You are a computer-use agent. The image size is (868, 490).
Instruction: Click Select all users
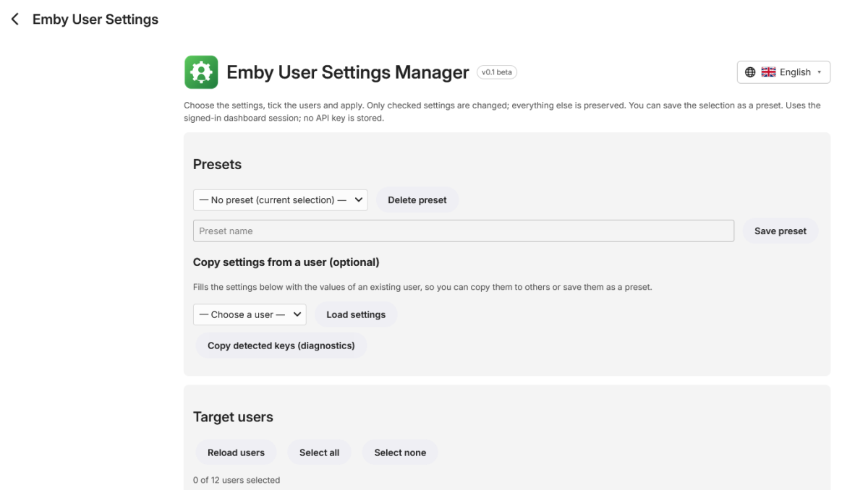tap(319, 452)
